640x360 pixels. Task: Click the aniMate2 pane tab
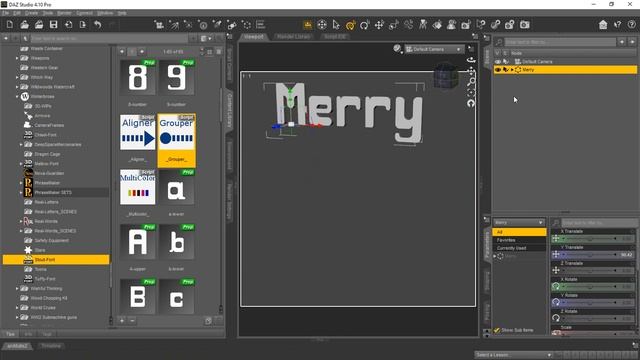(x=18, y=346)
